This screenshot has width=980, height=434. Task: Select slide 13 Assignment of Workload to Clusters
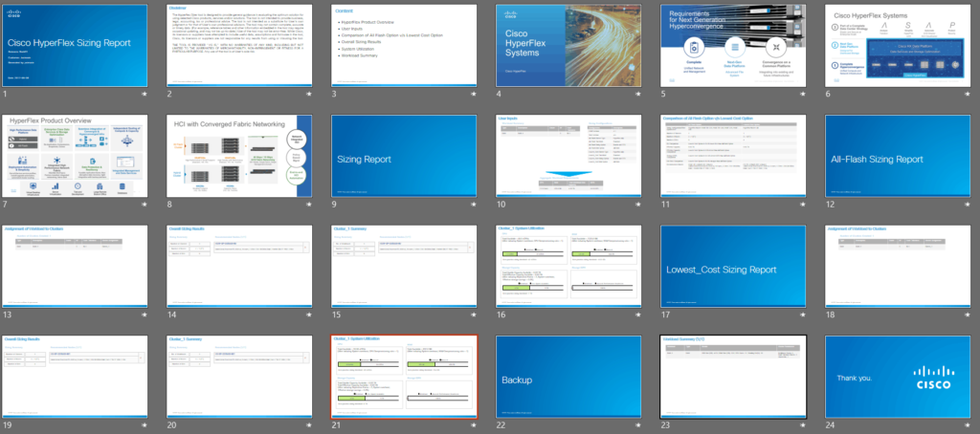tap(75, 267)
